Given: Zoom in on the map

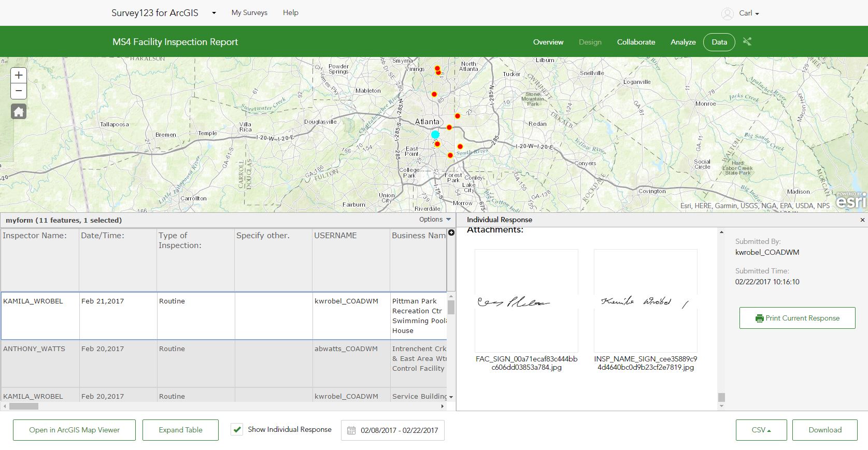Looking at the screenshot, I should pos(19,75).
